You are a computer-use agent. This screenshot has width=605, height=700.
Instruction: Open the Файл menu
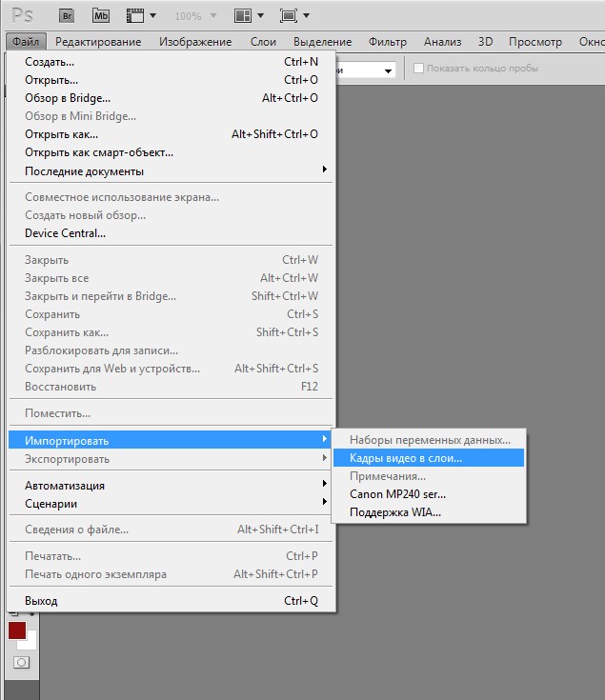[26, 42]
